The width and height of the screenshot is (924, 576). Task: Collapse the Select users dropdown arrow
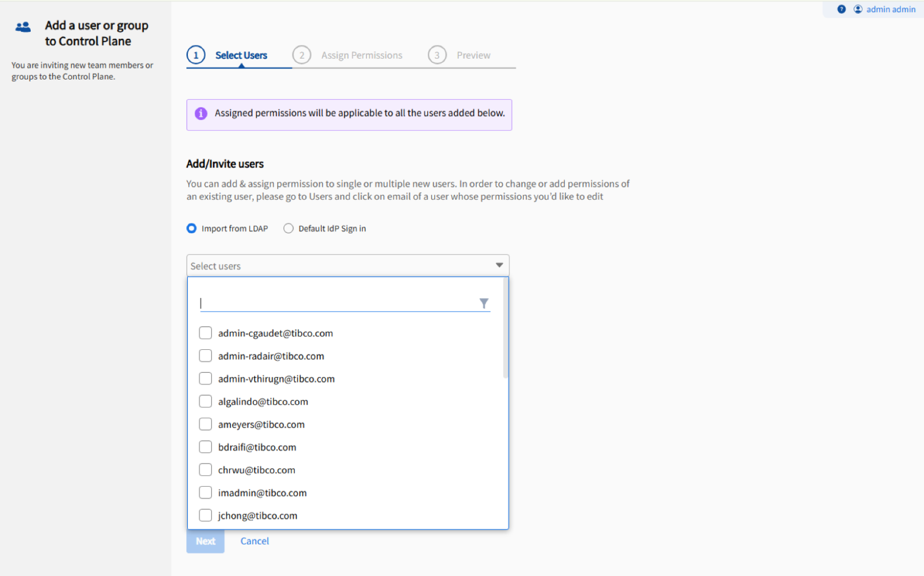[499, 266]
